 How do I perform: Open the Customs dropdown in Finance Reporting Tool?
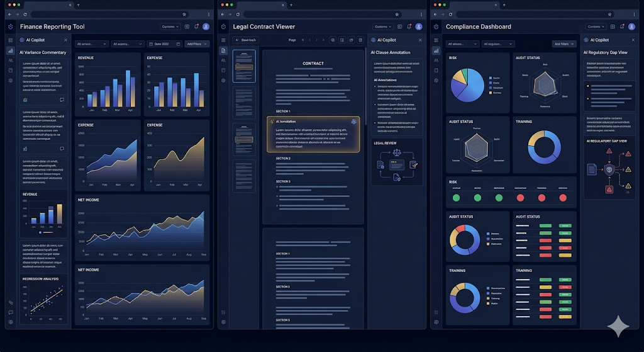pyautogui.click(x=170, y=26)
